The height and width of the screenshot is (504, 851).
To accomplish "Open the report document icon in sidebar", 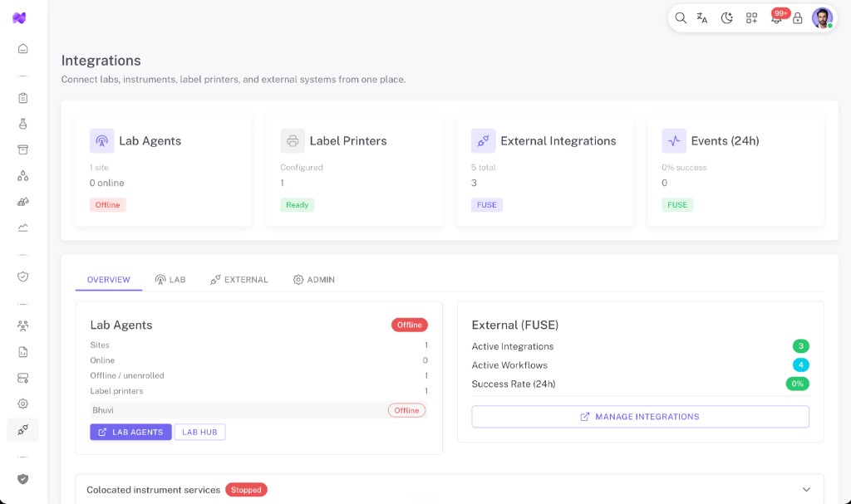I will (x=22, y=352).
